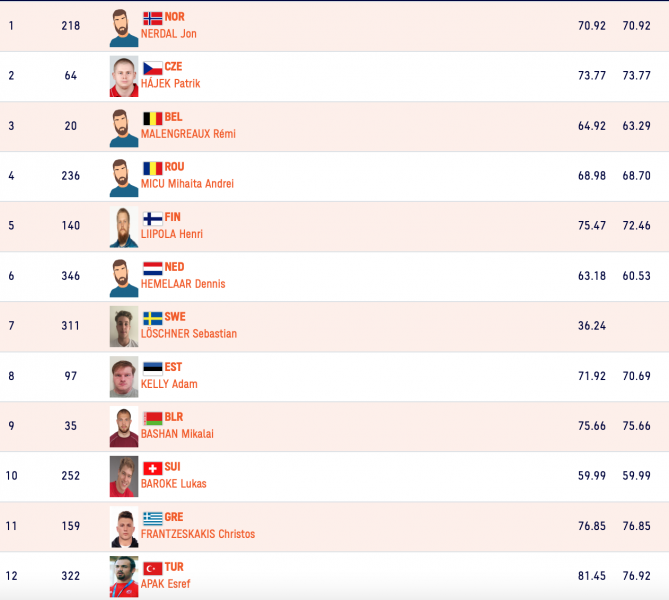Click Turkey flag icon beside TUR

[153, 568]
